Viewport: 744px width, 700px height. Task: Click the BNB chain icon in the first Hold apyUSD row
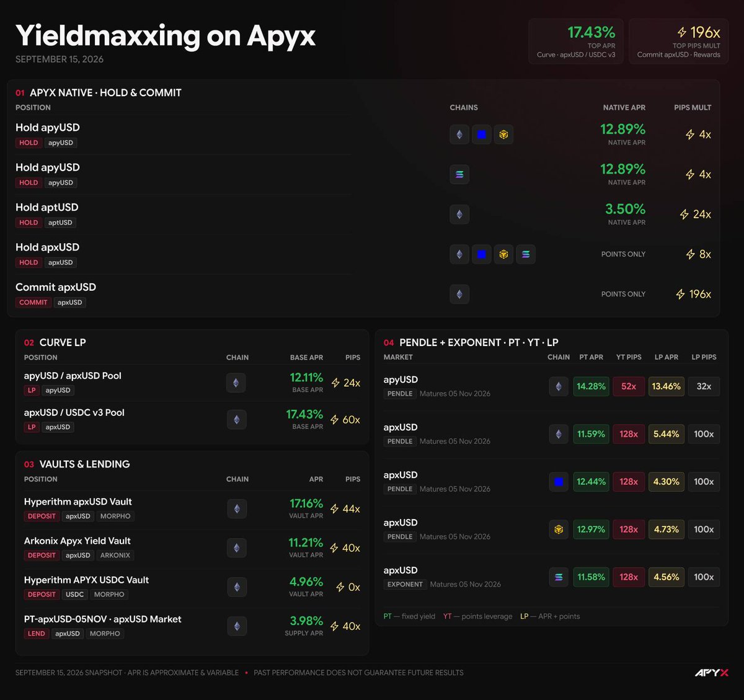503,135
